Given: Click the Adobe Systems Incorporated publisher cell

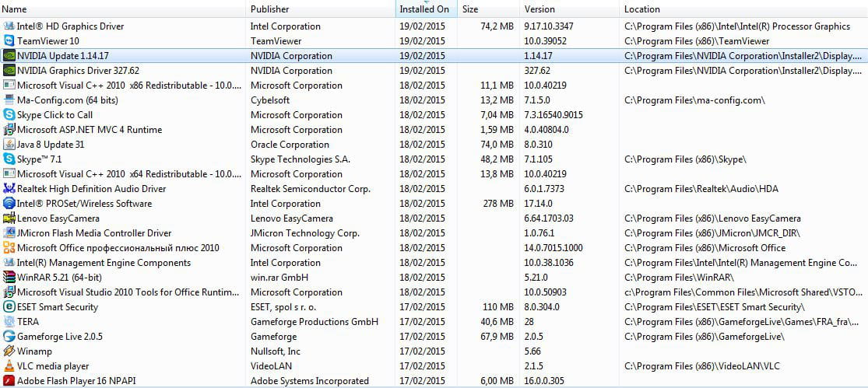Looking at the screenshot, I should pyautogui.click(x=310, y=380).
